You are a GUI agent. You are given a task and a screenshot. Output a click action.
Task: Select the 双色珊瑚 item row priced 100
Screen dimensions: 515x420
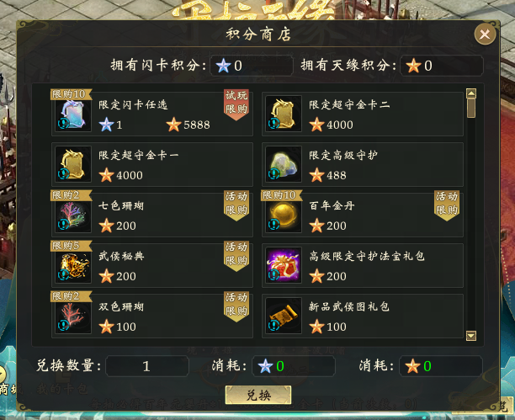[x=152, y=316]
